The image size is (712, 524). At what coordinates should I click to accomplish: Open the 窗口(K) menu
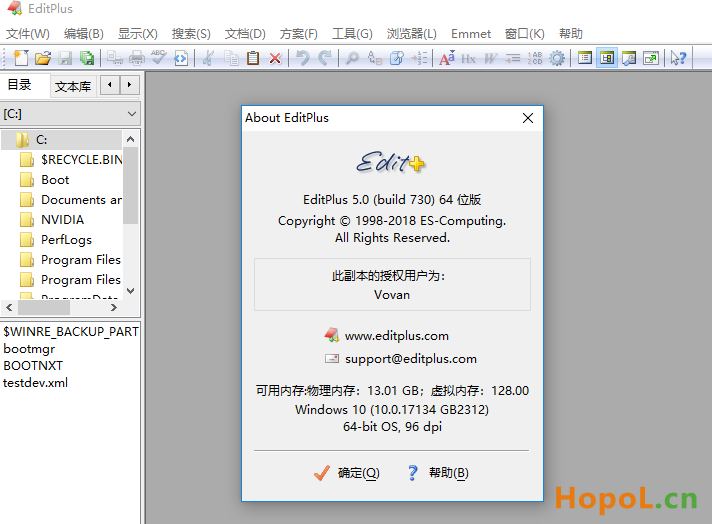point(524,34)
